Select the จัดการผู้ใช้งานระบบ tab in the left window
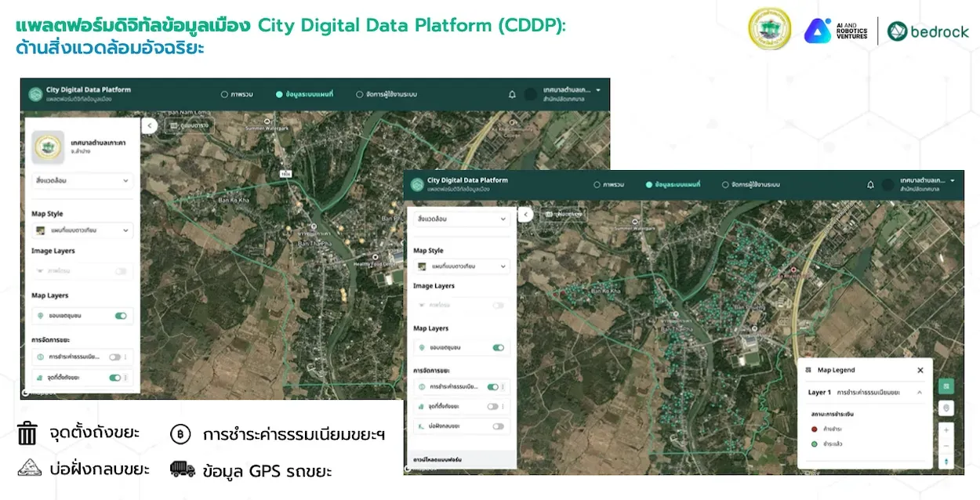The image size is (980, 500). pos(387,94)
